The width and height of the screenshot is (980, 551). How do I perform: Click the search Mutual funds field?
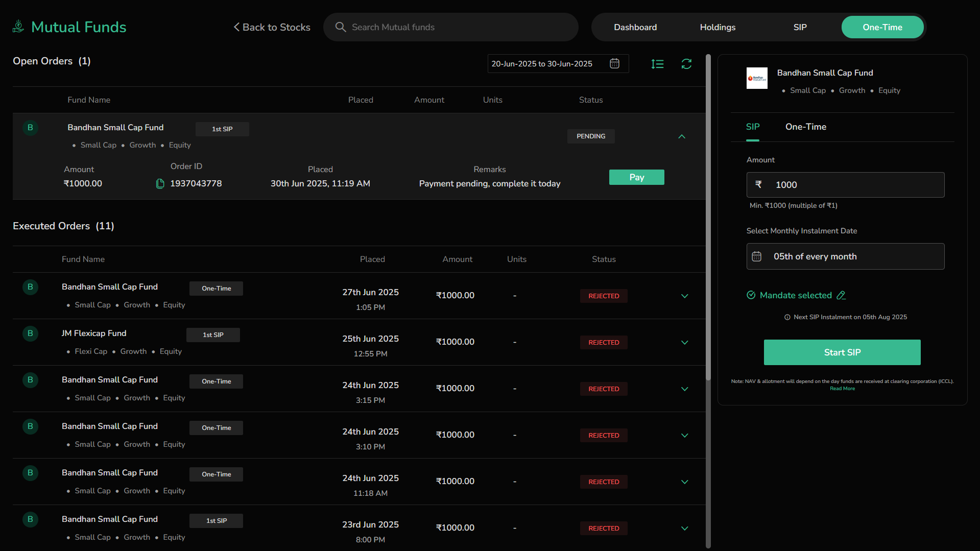(x=451, y=27)
